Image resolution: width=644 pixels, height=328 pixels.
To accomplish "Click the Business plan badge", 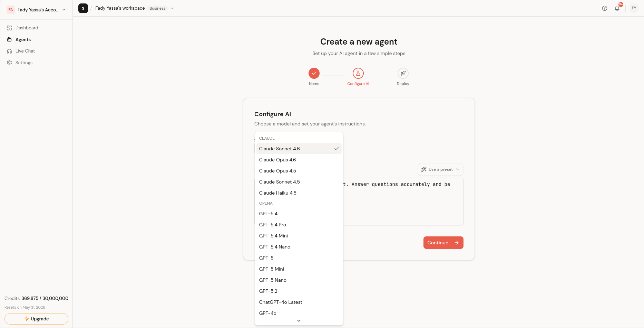I will (157, 8).
